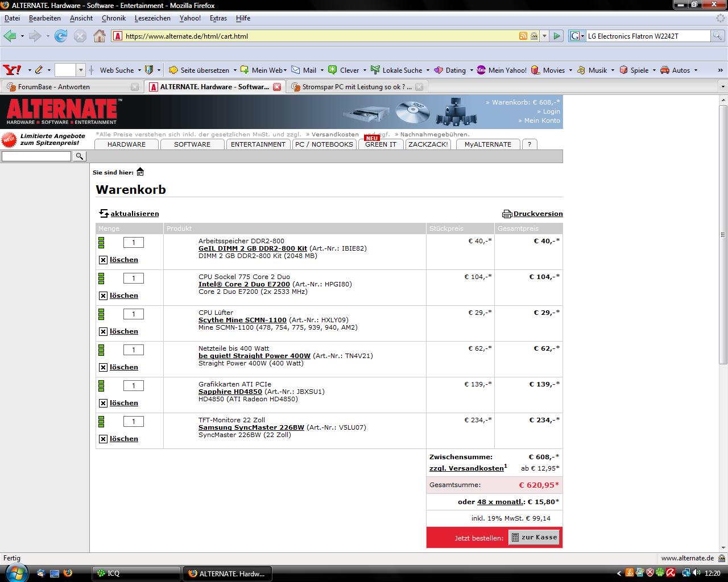Expand the Yahoo toolbar search field dropdown
This screenshot has width=728, height=582.
80,70
